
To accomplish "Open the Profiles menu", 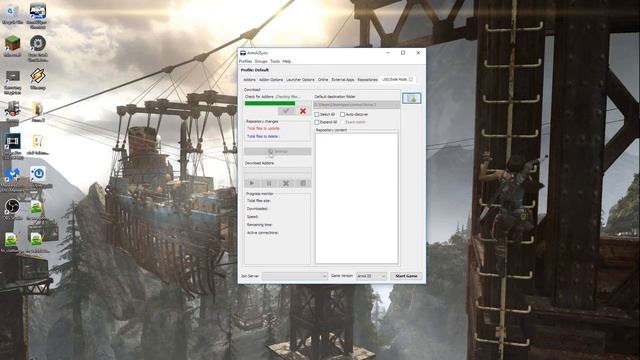I will [x=245, y=61].
